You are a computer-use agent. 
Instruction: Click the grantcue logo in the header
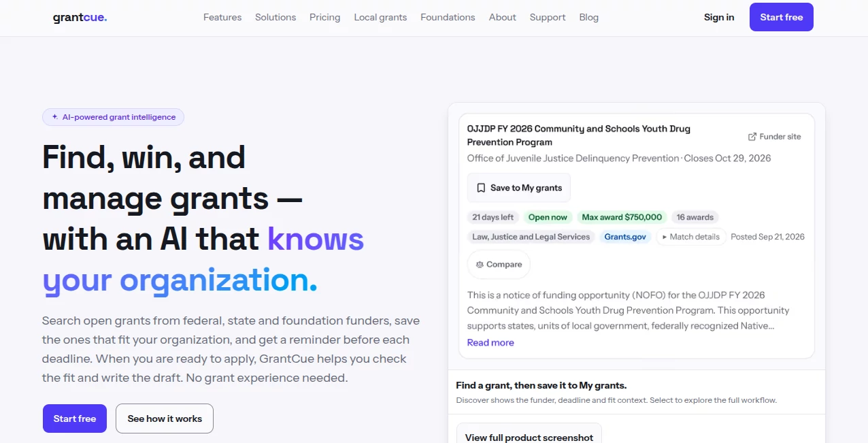click(80, 18)
